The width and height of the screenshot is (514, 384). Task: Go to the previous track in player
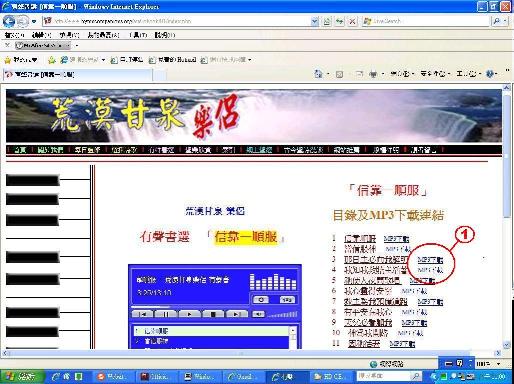[x=142, y=314]
